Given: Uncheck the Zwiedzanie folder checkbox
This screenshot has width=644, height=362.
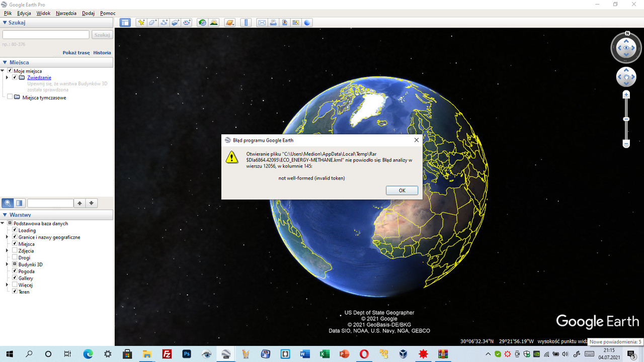Looking at the screenshot, I should pyautogui.click(x=15, y=77).
